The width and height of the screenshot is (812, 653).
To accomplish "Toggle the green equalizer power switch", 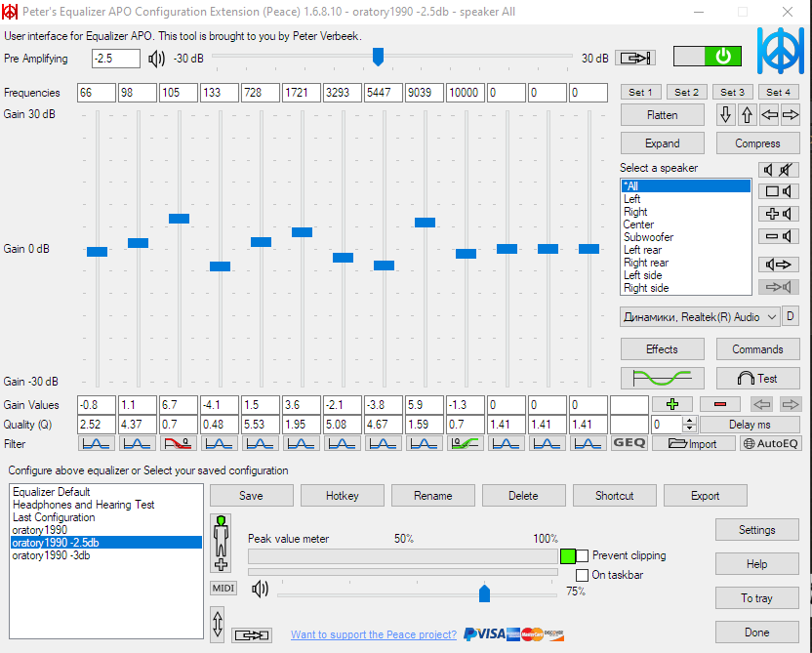I will coord(707,57).
